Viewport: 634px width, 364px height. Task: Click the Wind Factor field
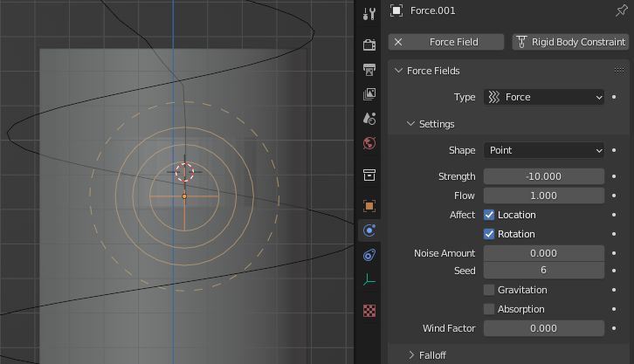tap(544, 328)
